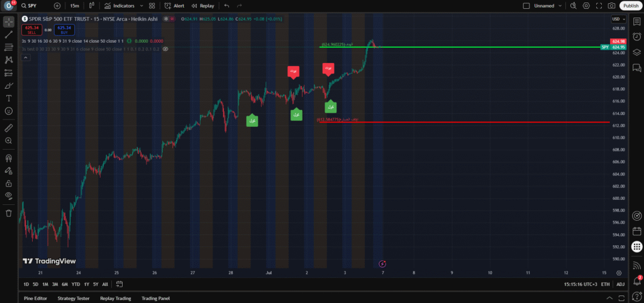Open the object tree layers icon
Screen dimensions: 644x303
point(636,52)
